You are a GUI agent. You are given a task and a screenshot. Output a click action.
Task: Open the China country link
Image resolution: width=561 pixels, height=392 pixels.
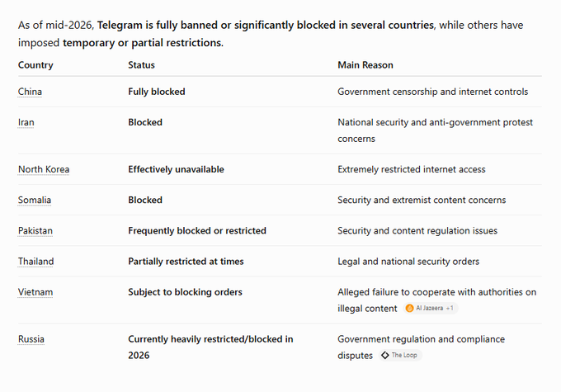click(x=30, y=92)
